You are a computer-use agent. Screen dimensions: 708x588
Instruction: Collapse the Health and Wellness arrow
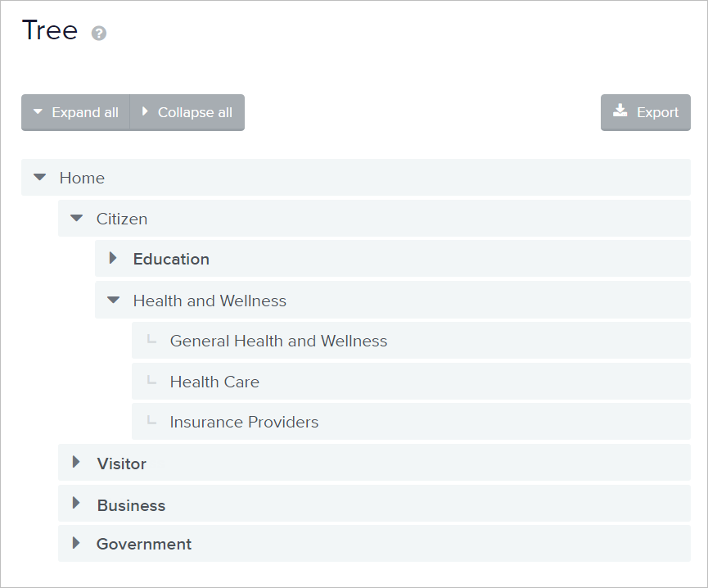[113, 300]
